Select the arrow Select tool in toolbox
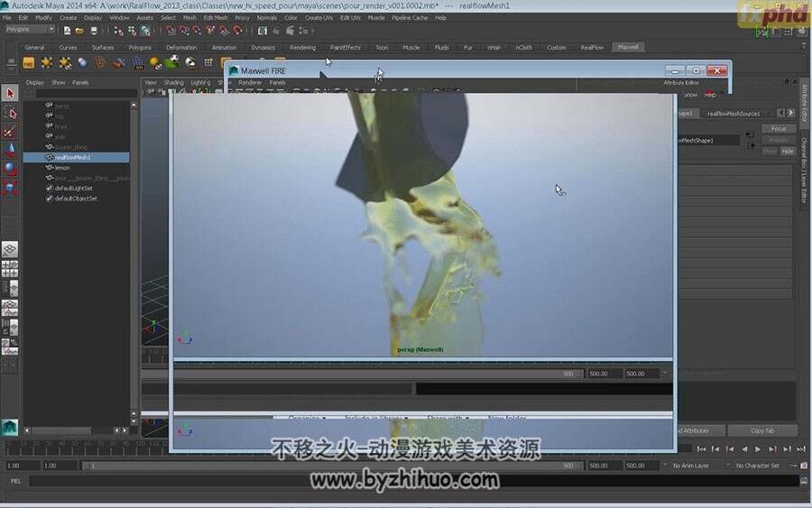 coord(10,93)
